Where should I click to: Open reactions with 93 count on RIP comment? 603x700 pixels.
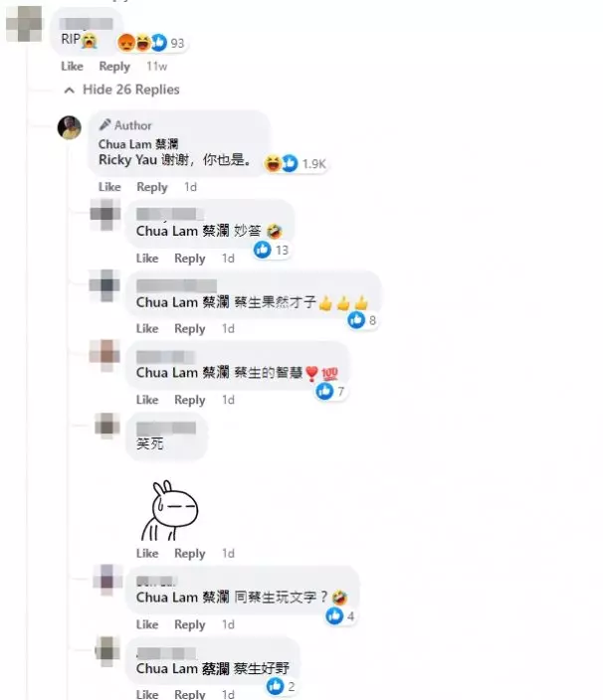coord(150,43)
